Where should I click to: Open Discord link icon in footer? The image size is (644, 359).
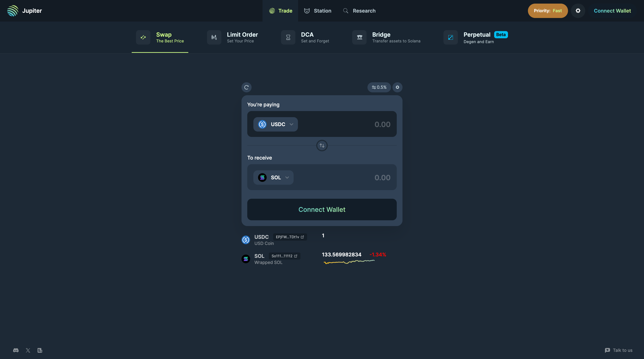coord(16,350)
